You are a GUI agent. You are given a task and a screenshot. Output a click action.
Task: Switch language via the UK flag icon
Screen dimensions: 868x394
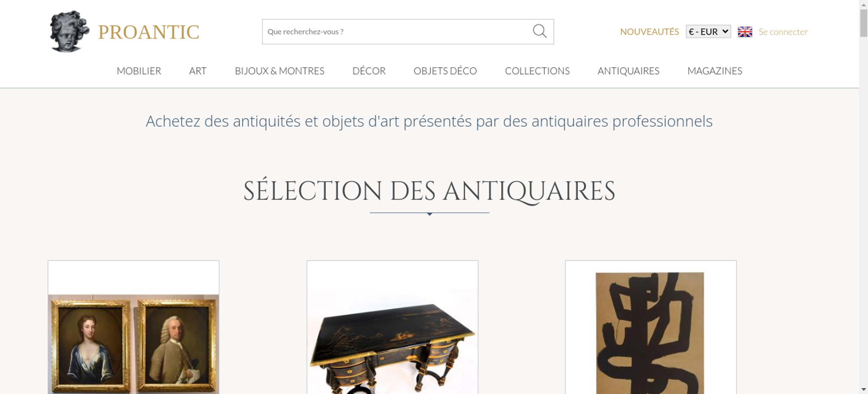745,32
